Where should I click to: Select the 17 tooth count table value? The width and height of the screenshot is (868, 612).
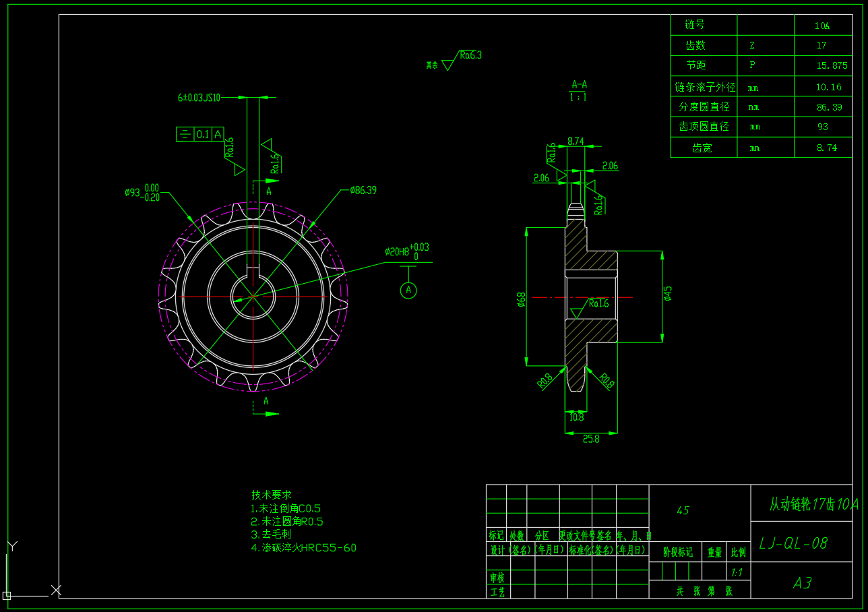(x=822, y=46)
